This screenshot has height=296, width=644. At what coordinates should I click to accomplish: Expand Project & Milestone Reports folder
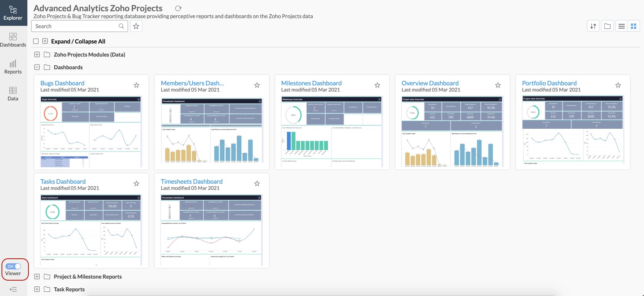[37, 277]
